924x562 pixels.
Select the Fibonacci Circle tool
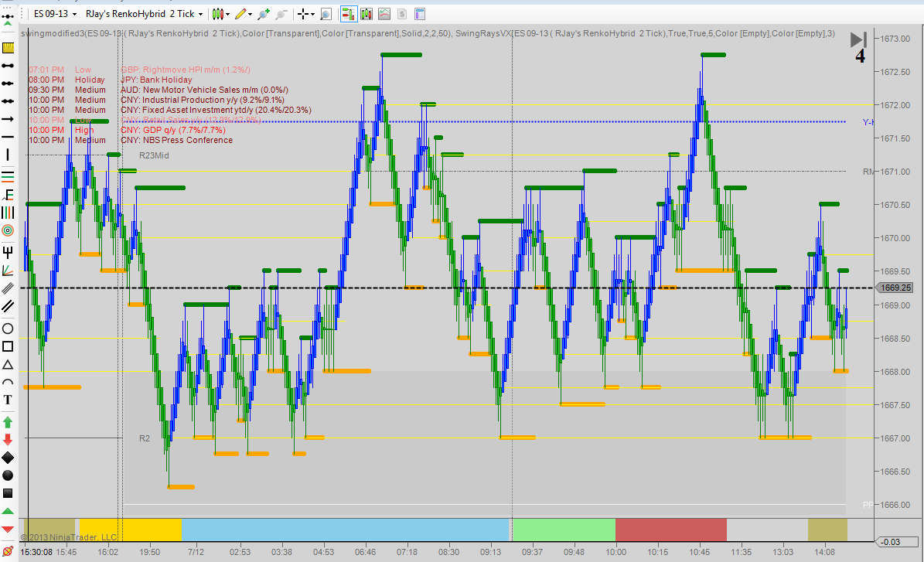tap(8, 230)
